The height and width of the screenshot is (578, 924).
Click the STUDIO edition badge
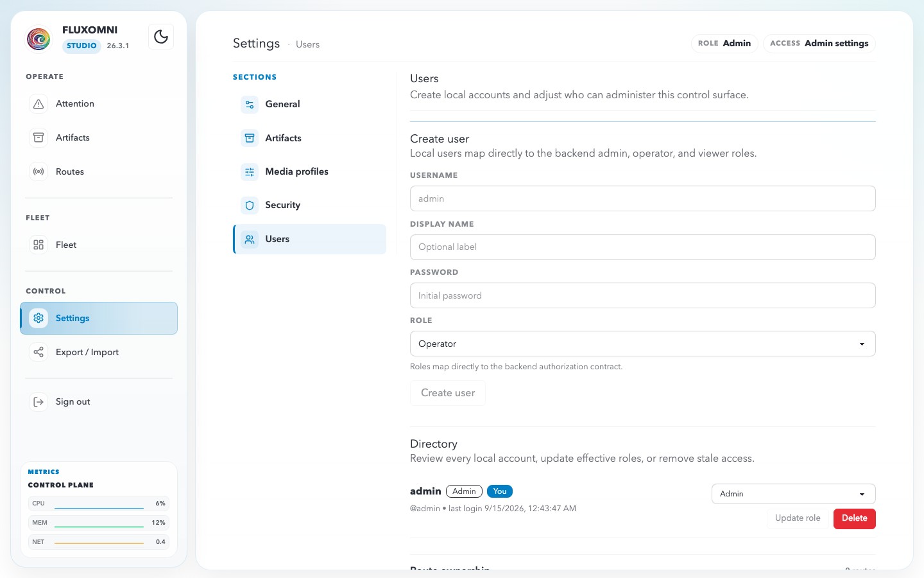click(81, 46)
